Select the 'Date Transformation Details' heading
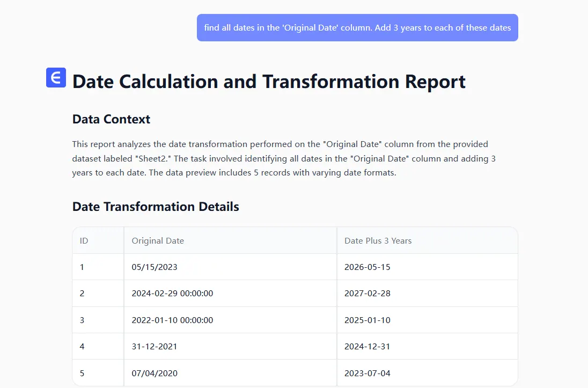Viewport: 588px width, 388px height. (x=156, y=207)
